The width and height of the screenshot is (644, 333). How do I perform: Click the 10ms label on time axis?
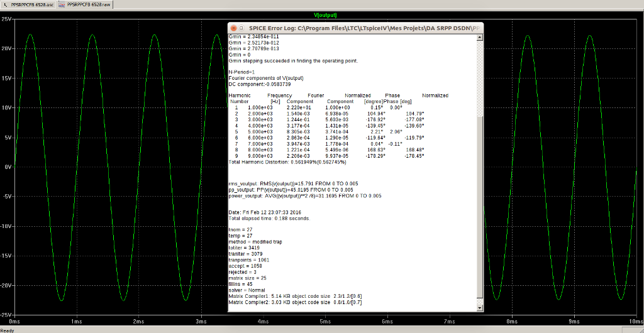[x=636, y=322]
